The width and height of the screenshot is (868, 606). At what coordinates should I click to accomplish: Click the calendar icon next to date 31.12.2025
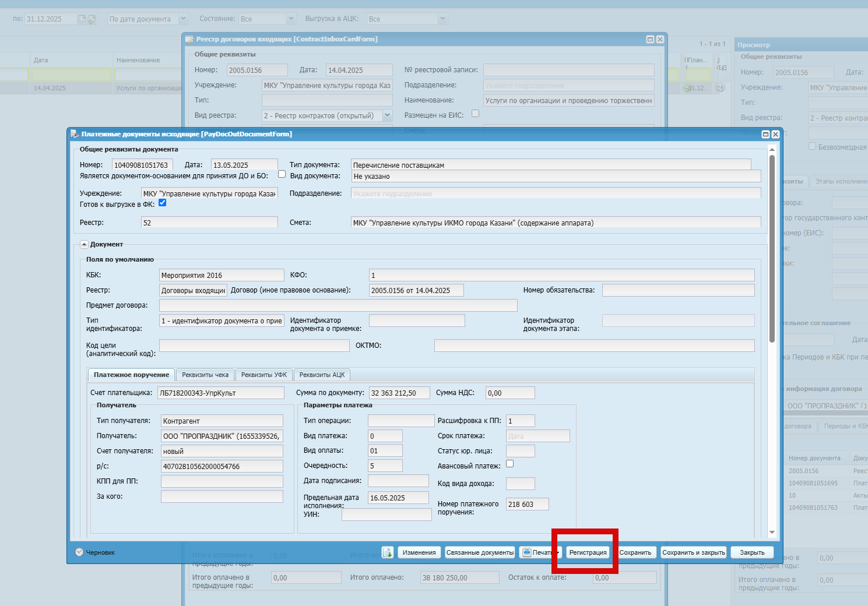82,19
